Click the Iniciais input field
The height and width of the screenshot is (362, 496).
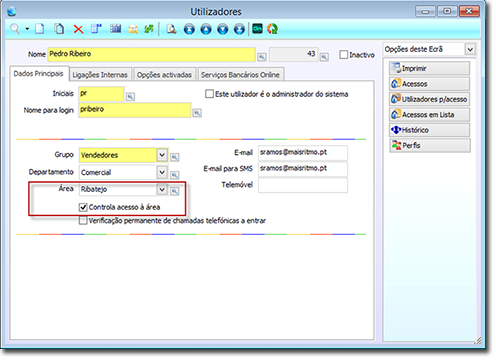[x=101, y=94]
